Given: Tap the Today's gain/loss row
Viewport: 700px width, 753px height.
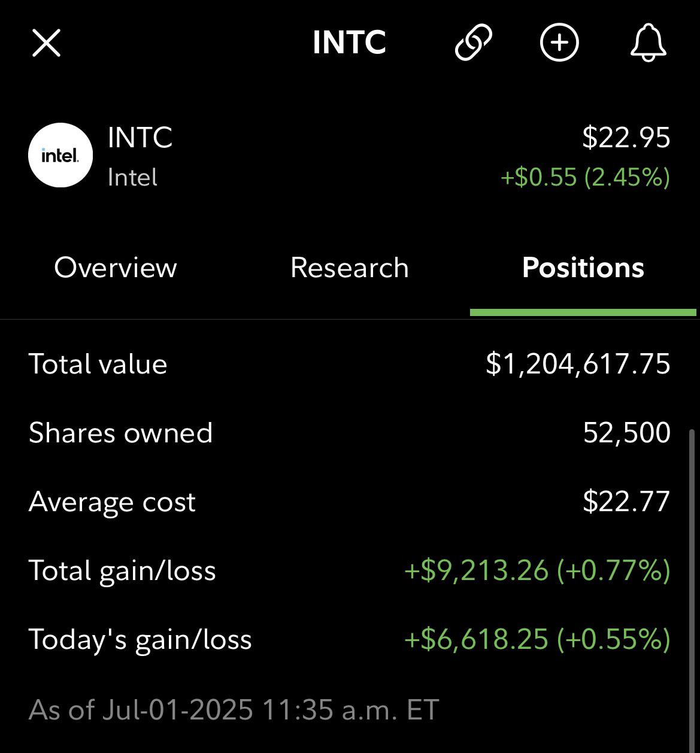Looking at the screenshot, I should [350, 639].
